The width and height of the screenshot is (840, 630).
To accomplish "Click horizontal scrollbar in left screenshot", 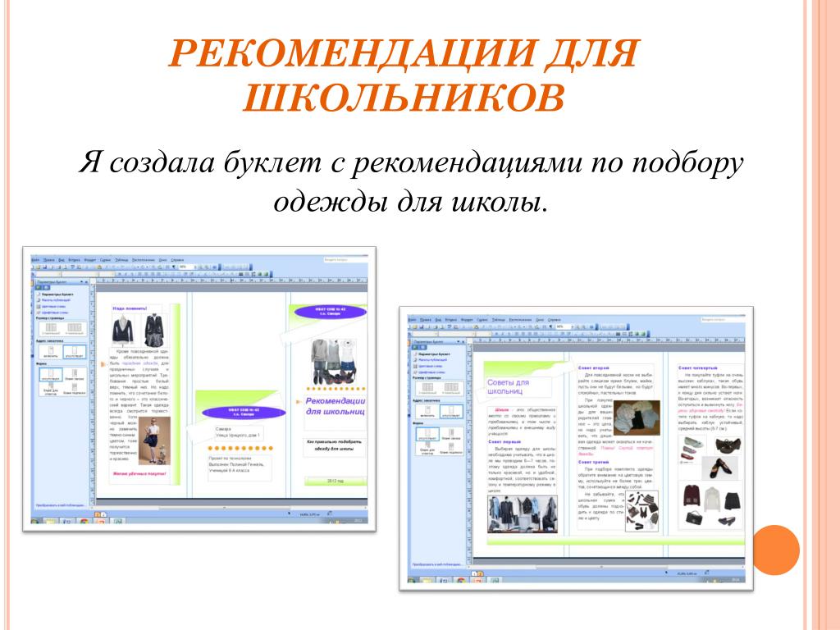I will point(229,508).
